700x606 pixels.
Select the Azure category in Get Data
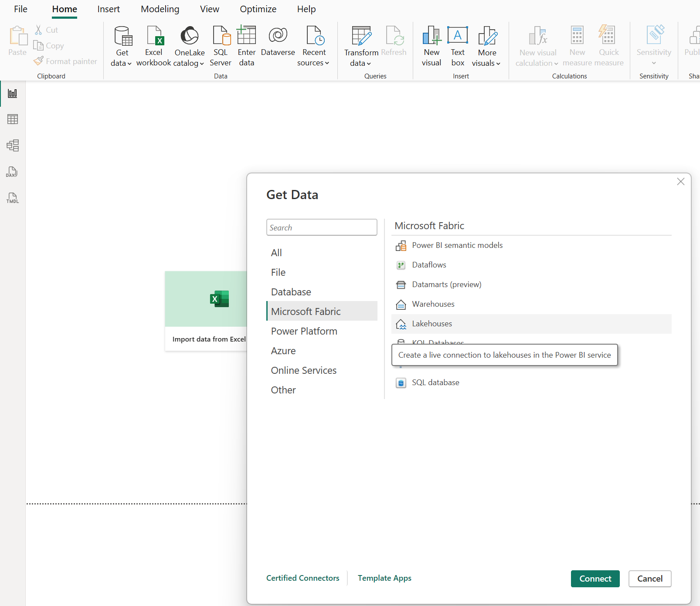pos(283,351)
